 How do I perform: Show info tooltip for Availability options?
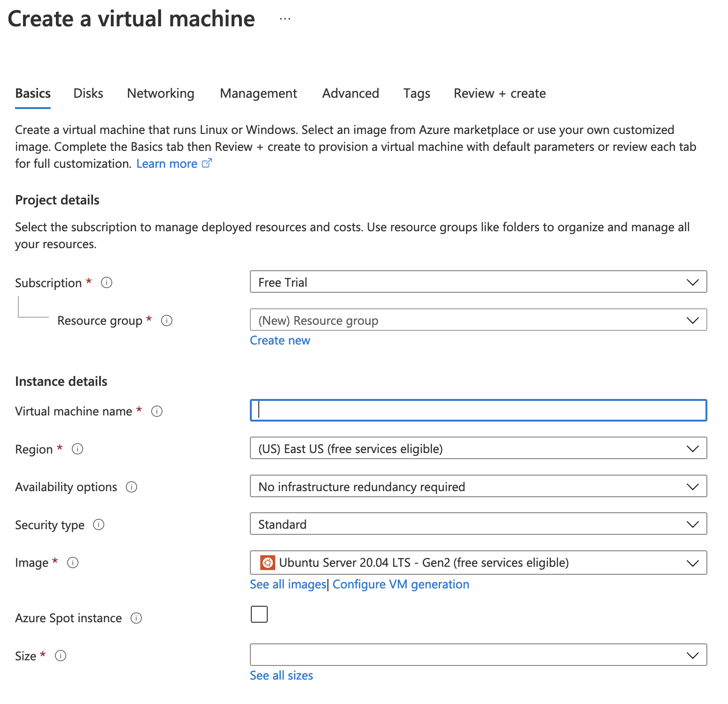[x=132, y=487]
